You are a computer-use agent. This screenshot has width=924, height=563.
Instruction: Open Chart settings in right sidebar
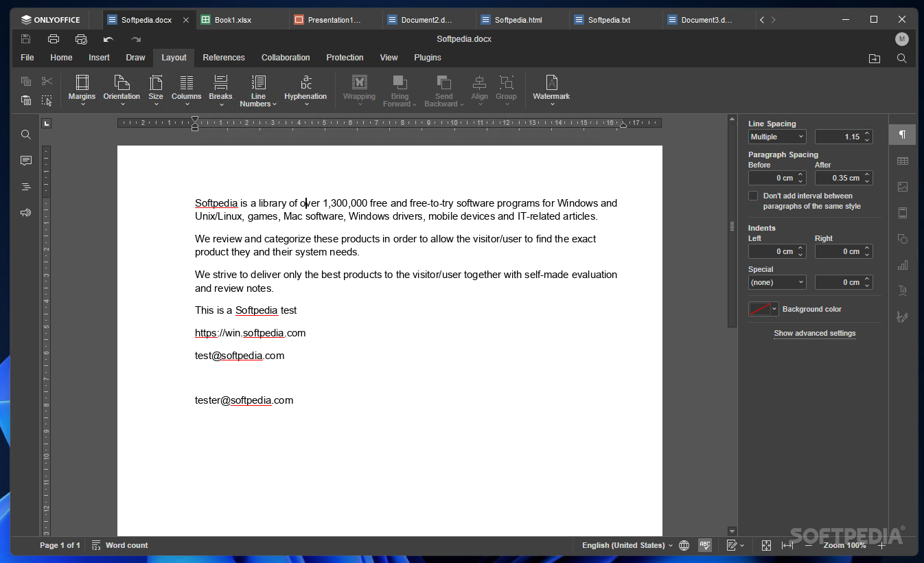[902, 265]
